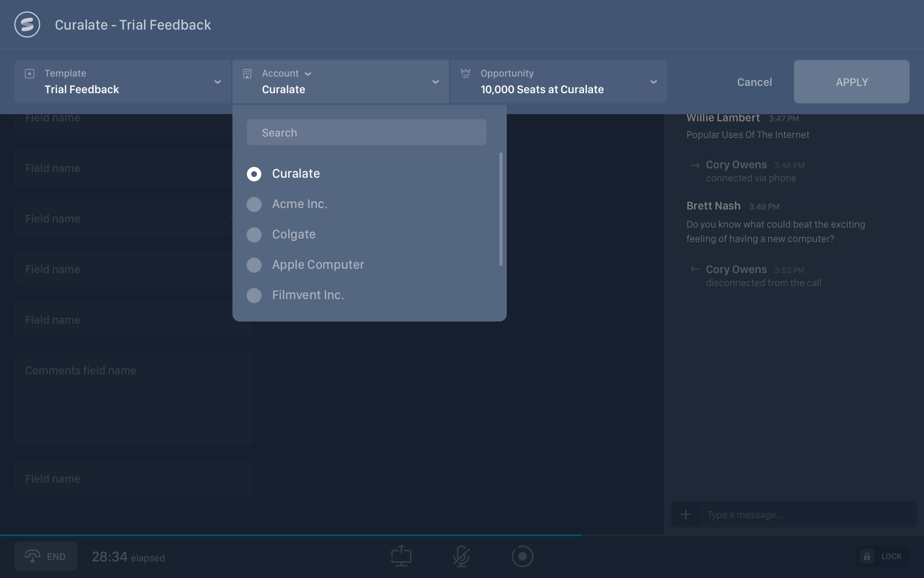The width and height of the screenshot is (924, 578).
Task: Click the record call icon
Action: 522,556
